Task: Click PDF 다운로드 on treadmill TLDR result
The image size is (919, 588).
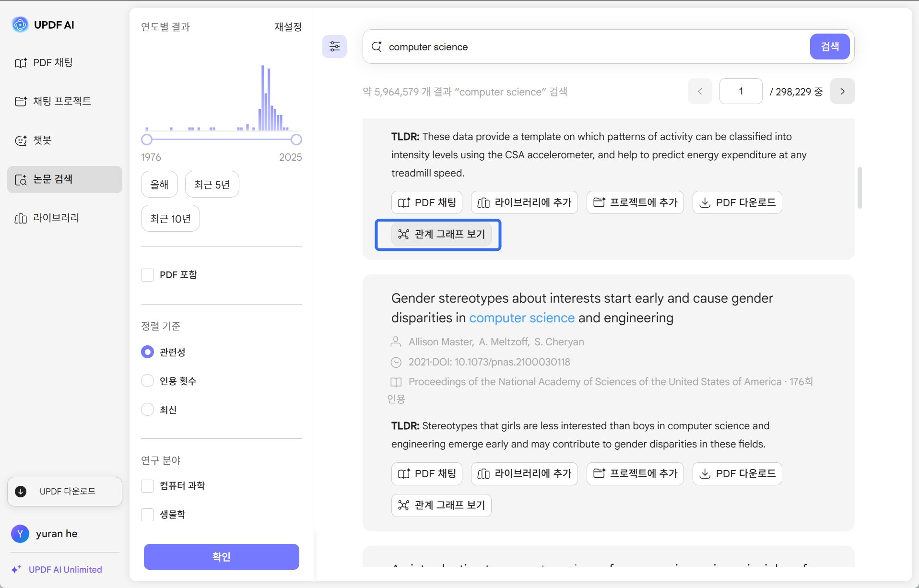Action: (x=737, y=202)
